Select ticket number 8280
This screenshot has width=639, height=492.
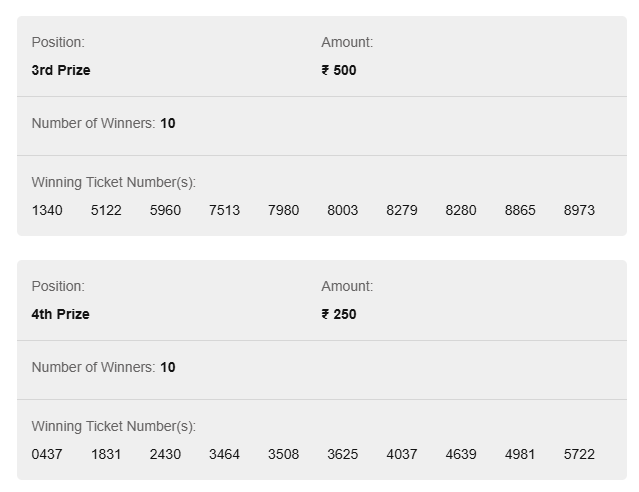coord(461,210)
